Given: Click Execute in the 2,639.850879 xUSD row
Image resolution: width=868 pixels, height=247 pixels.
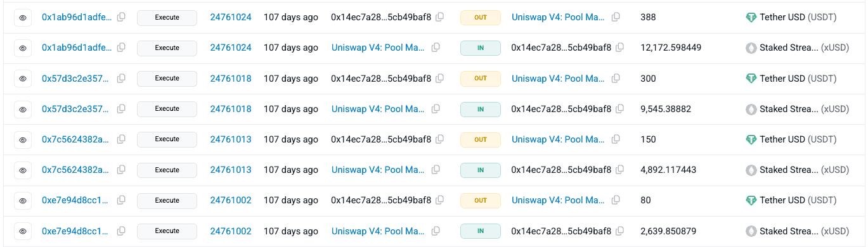Looking at the screenshot, I should coord(167,231).
